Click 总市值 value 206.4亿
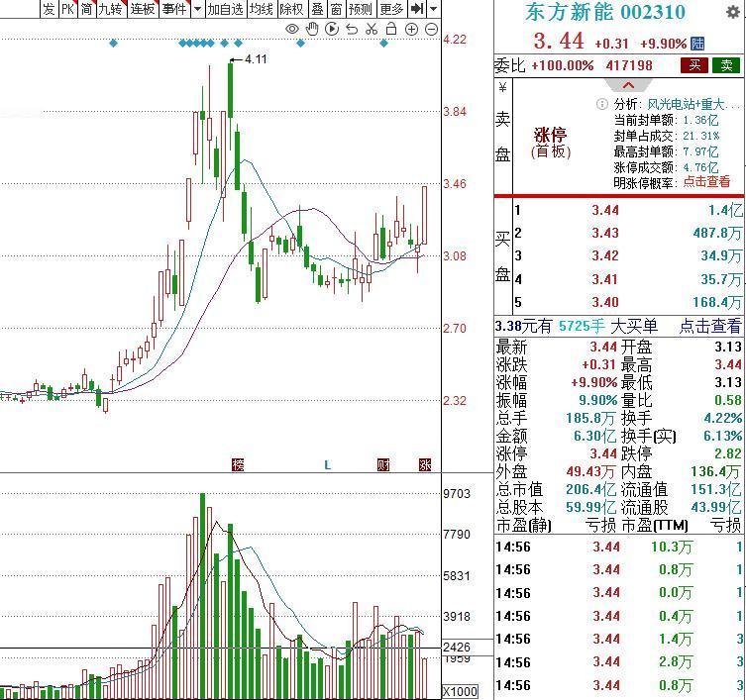The image size is (746, 700). coord(590,489)
